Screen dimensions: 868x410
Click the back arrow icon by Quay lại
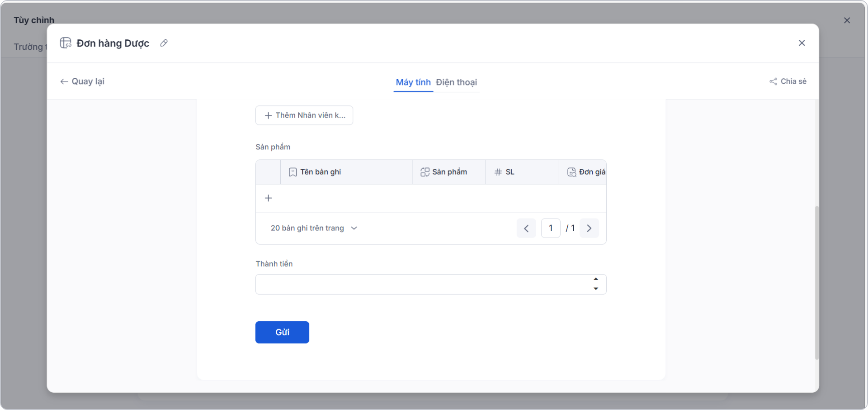click(x=64, y=81)
